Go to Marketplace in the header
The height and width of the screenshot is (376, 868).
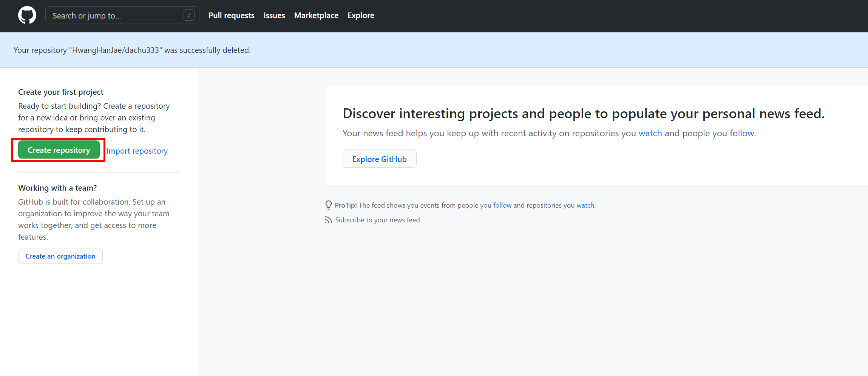click(316, 15)
